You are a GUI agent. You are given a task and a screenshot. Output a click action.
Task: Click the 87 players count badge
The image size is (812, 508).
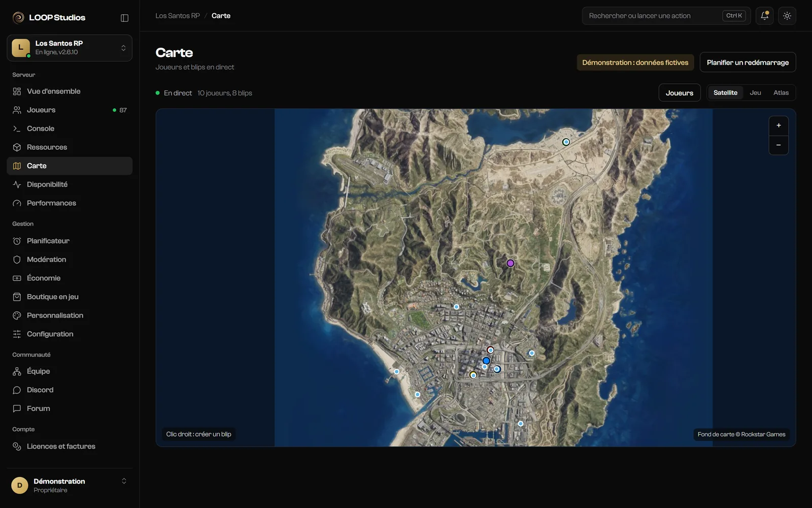[120, 110]
